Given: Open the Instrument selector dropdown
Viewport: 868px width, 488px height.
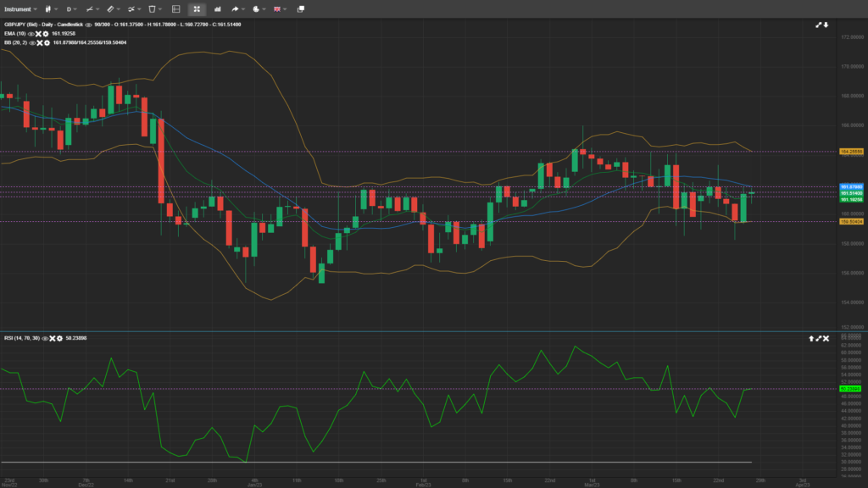Looking at the screenshot, I should [x=20, y=9].
